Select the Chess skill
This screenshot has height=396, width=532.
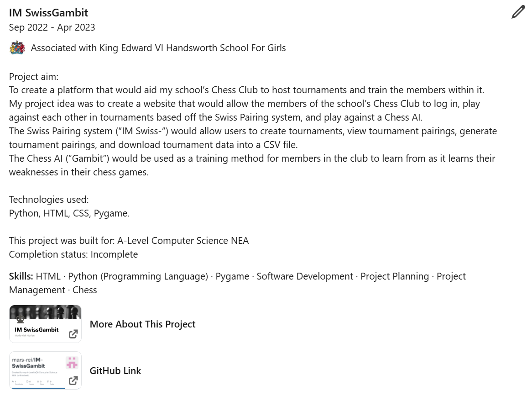coord(85,290)
